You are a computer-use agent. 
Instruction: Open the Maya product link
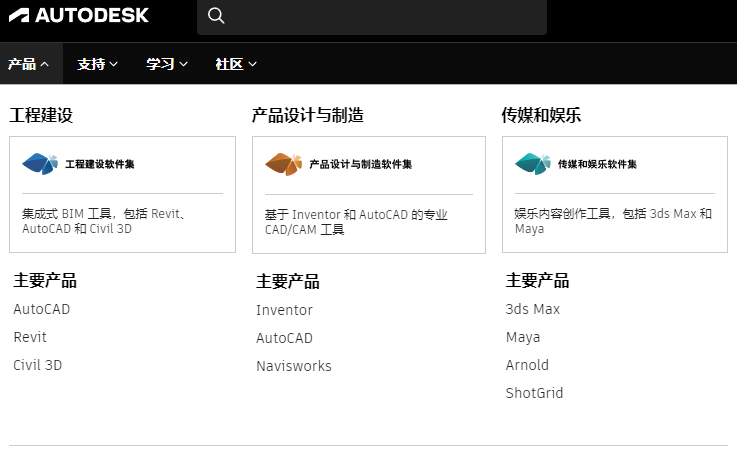coord(523,337)
